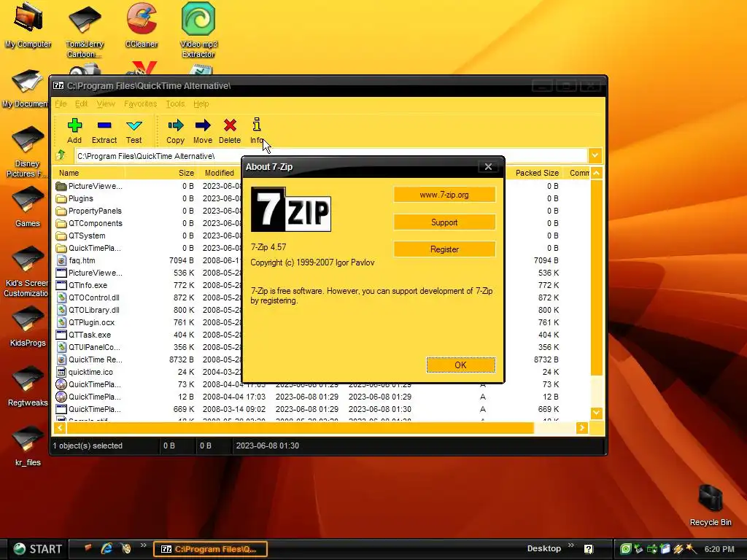Open the Edit menu

coord(81,104)
